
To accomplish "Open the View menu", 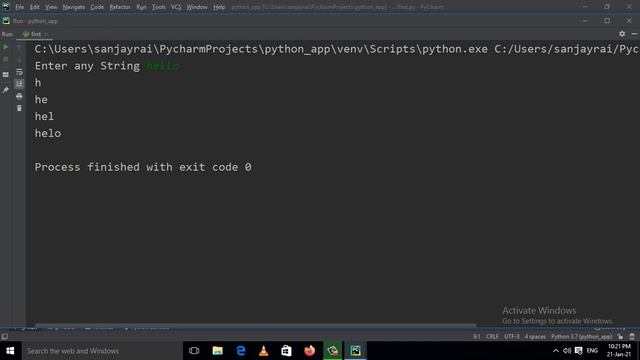I will pos(51,7).
